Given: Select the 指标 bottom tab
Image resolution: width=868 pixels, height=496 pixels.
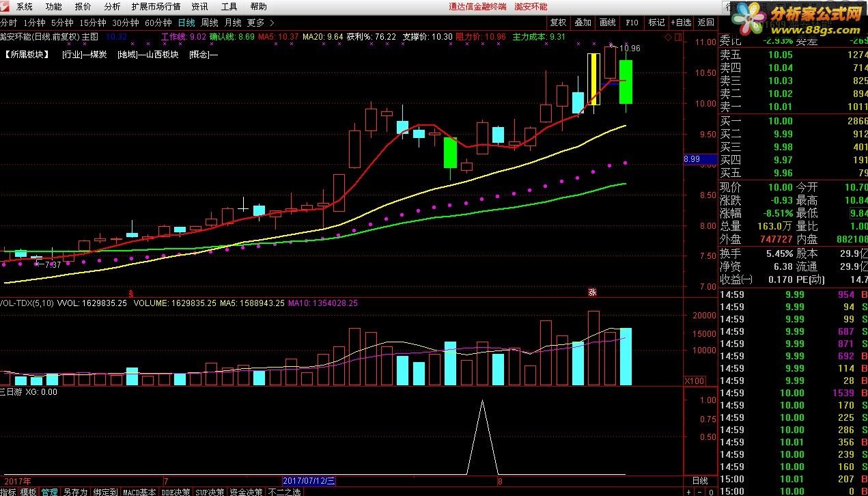Looking at the screenshot, I should point(8,492).
